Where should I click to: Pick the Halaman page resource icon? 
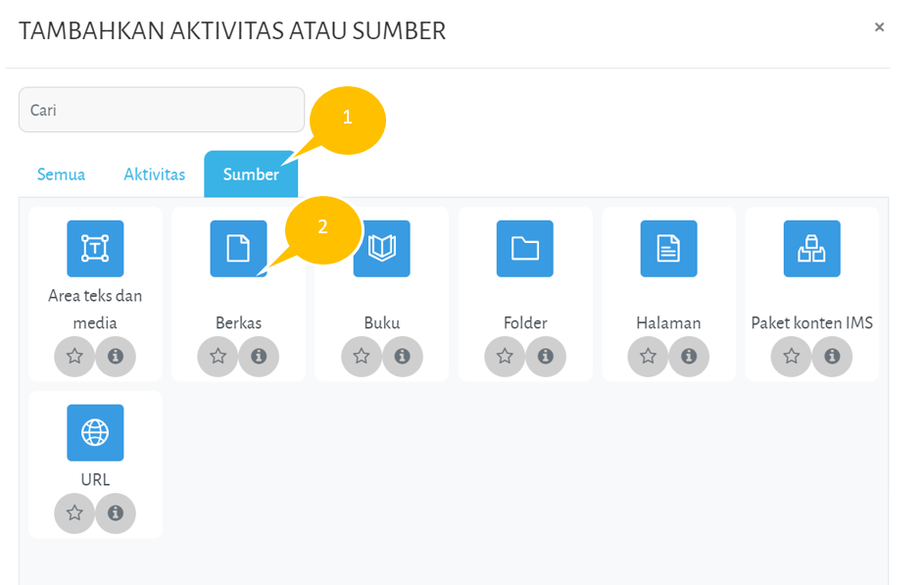[668, 249]
